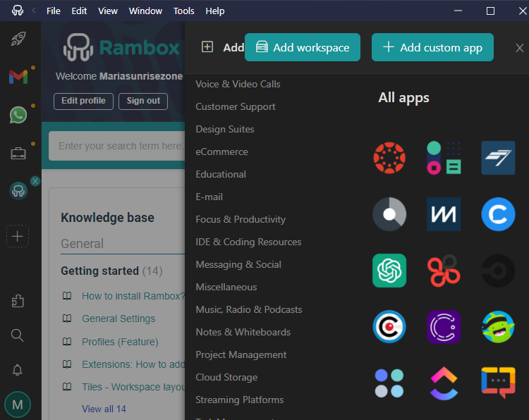The image size is (529, 420).
Task: Click the Add workspace button
Action: click(303, 47)
